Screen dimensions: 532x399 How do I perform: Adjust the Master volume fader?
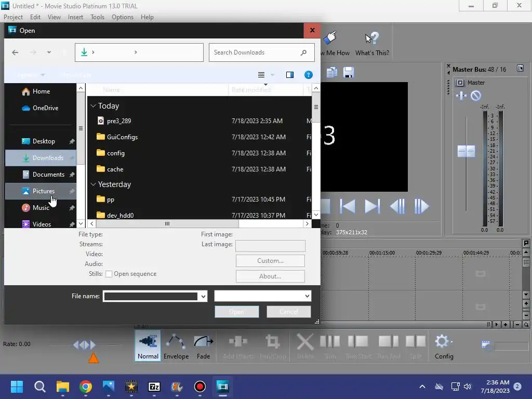(x=466, y=151)
